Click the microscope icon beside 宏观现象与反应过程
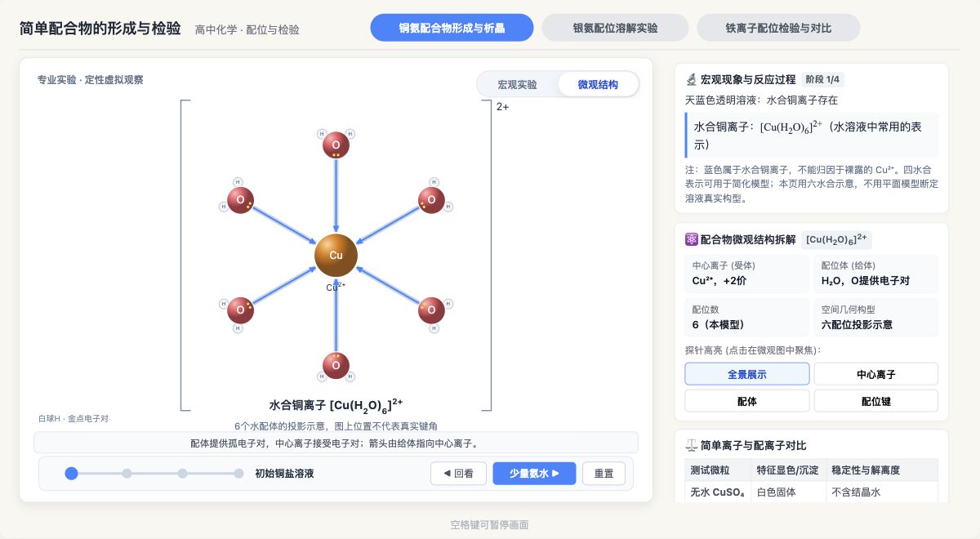Image resolution: width=980 pixels, height=539 pixels. [x=691, y=79]
